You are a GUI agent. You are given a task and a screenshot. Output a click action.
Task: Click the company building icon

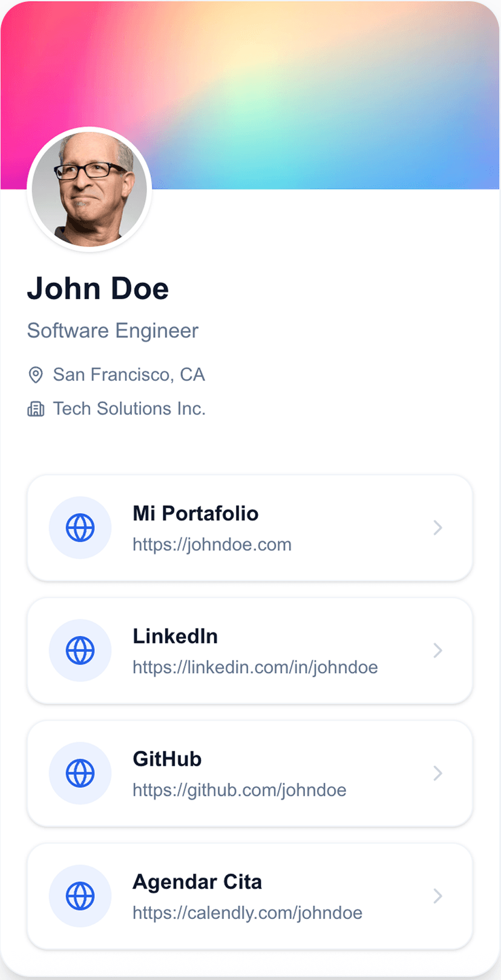click(36, 409)
